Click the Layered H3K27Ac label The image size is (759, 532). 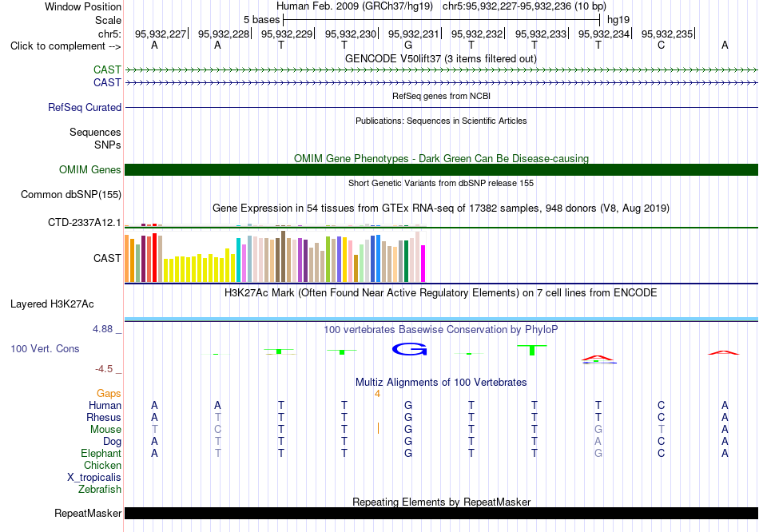click(52, 304)
